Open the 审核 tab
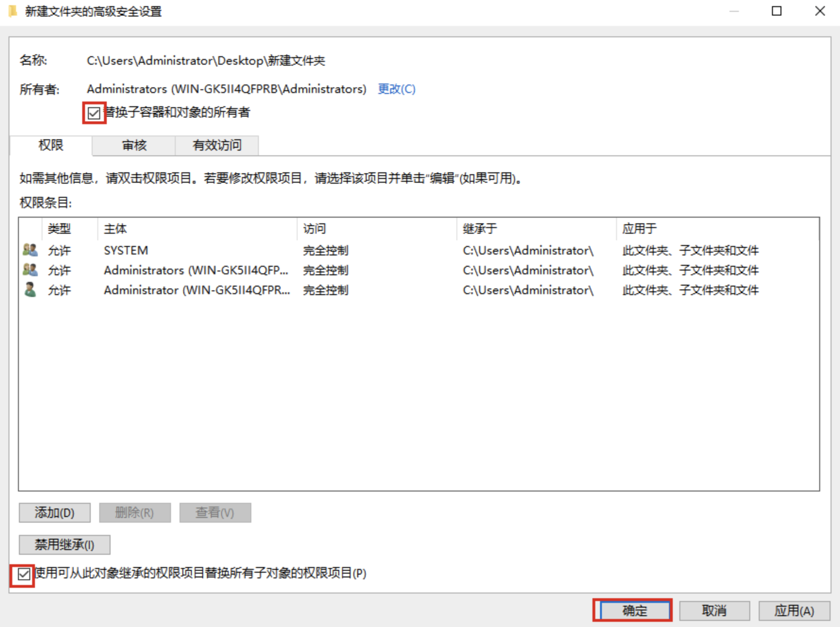Screen dimensions: 840x627 click(x=134, y=145)
